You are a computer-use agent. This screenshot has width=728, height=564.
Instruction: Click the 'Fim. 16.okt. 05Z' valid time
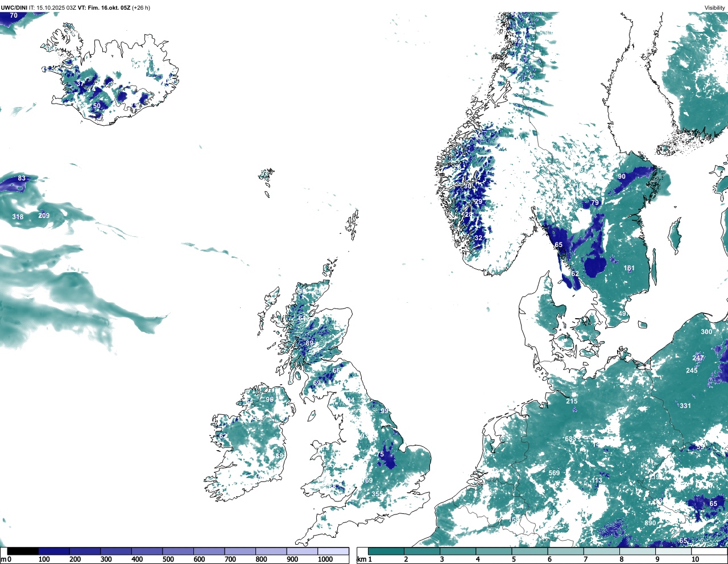click(x=109, y=8)
